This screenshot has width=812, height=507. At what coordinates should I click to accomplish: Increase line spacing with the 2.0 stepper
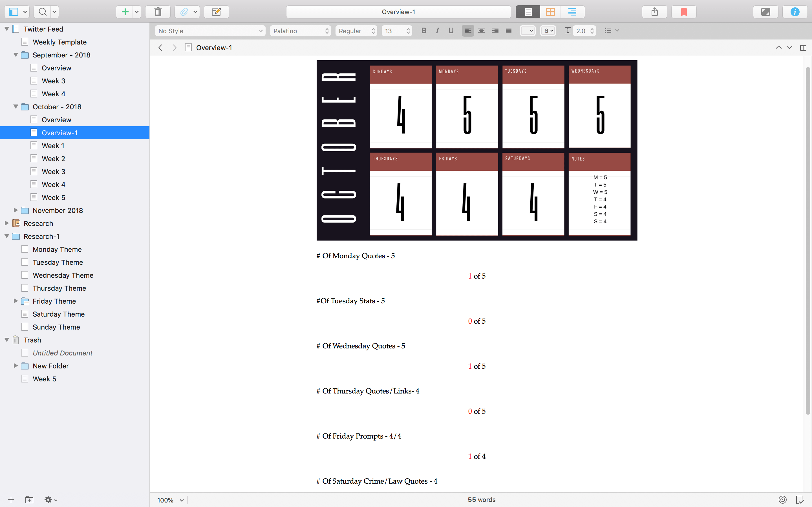(x=592, y=28)
